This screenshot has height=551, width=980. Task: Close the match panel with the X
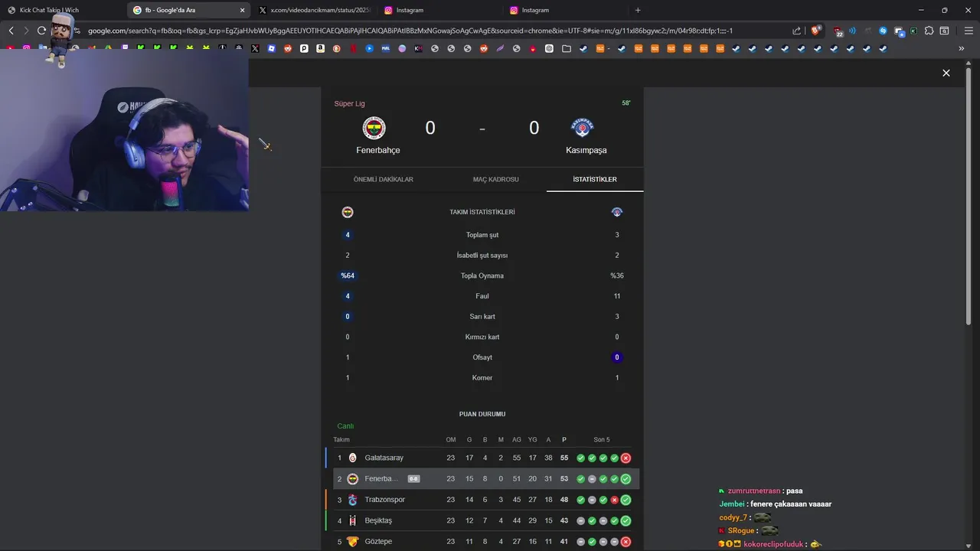[946, 73]
